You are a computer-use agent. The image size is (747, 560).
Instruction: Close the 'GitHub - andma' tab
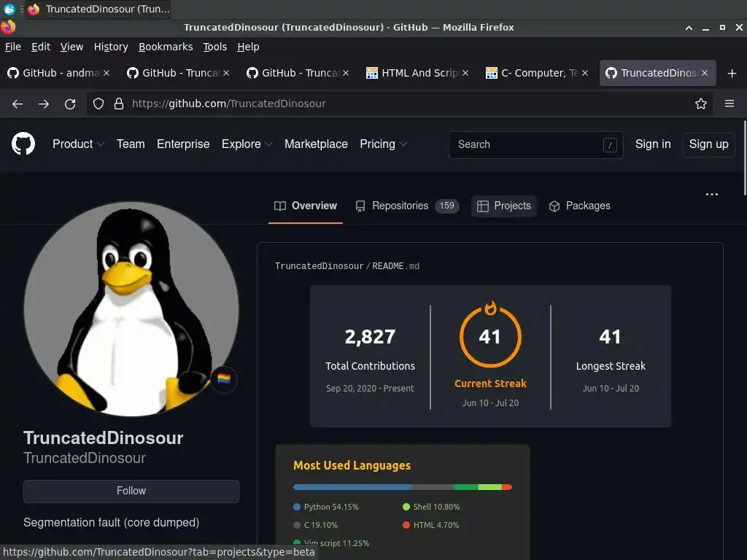[107, 73]
